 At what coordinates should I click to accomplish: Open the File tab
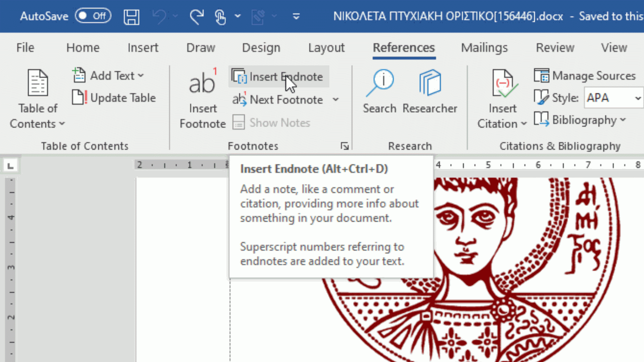coord(25,48)
